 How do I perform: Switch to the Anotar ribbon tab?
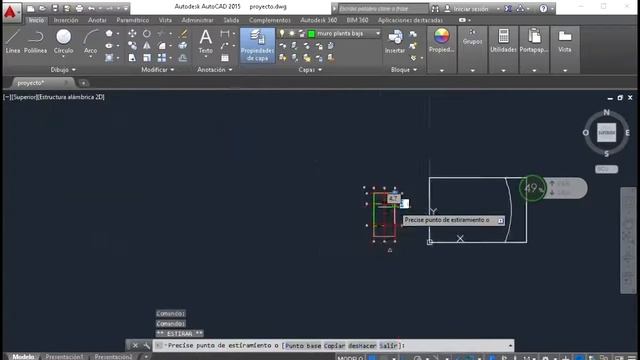(97, 20)
